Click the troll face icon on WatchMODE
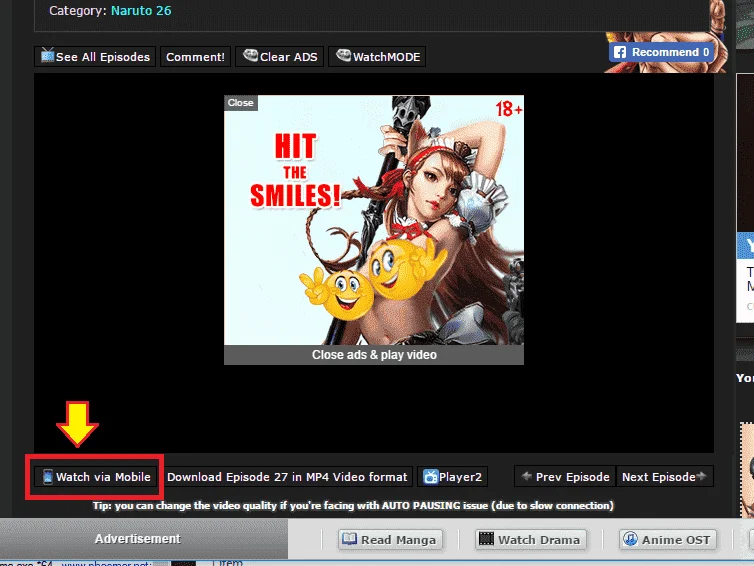Screen dimensions: 754x566 pyautogui.click(x=343, y=55)
